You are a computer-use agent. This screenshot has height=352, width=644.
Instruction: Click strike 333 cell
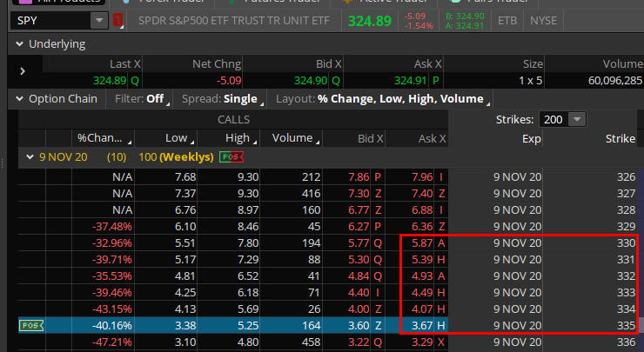(627, 293)
